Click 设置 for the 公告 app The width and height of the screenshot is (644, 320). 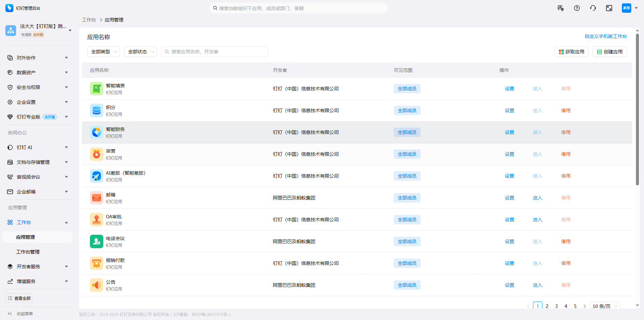(x=509, y=285)
